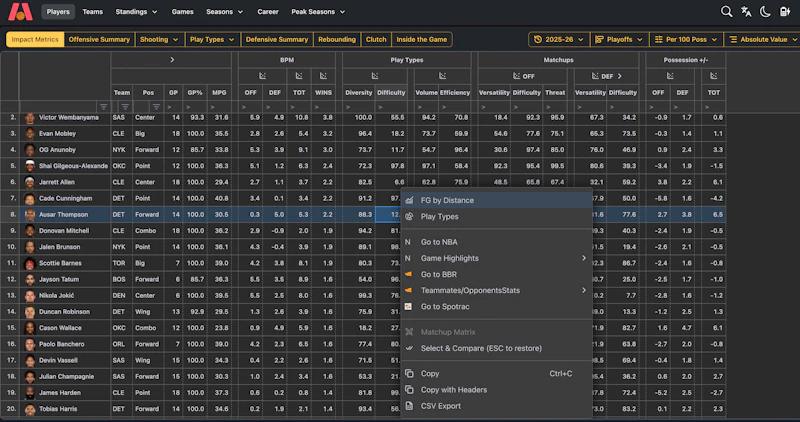Click the app logo icon
The width and height of the screenshot is (800, 422).
pos(20,11)
